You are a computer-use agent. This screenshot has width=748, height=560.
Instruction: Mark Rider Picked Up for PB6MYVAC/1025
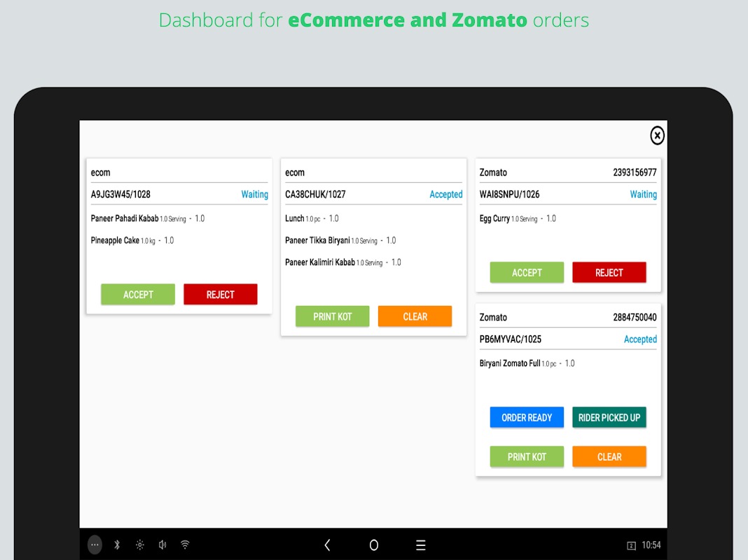tap(609, 417)
